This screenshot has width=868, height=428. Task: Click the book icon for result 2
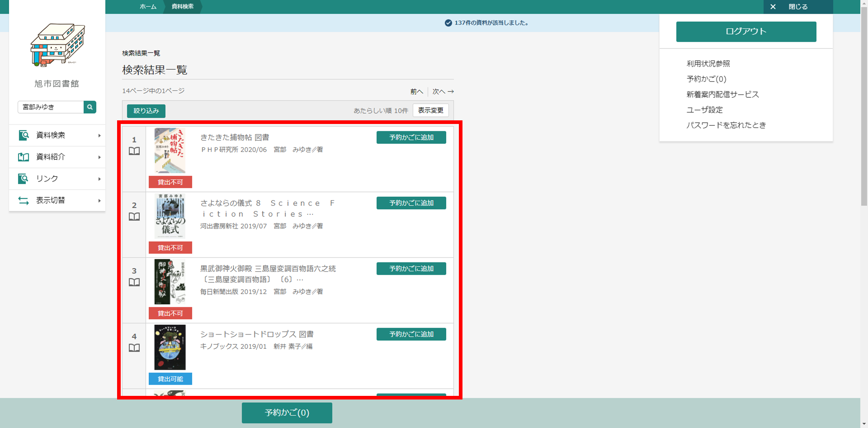tap(134, 217)
